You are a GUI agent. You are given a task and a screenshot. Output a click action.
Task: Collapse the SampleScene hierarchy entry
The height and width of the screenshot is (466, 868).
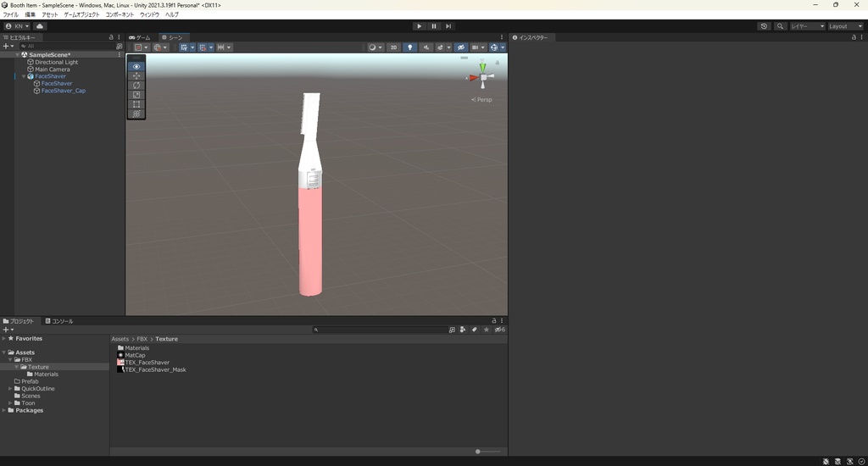[17, 55]
